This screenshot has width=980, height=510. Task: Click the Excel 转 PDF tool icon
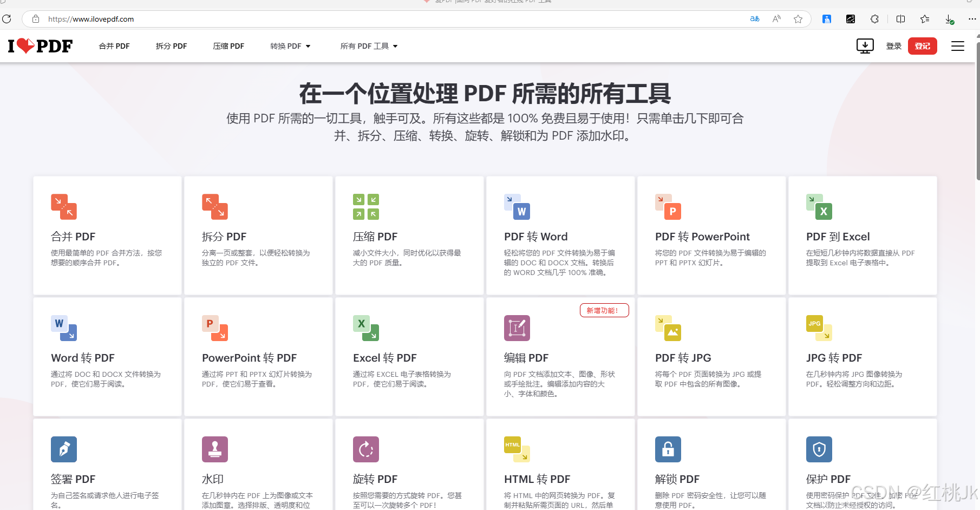tap(366, 328)
